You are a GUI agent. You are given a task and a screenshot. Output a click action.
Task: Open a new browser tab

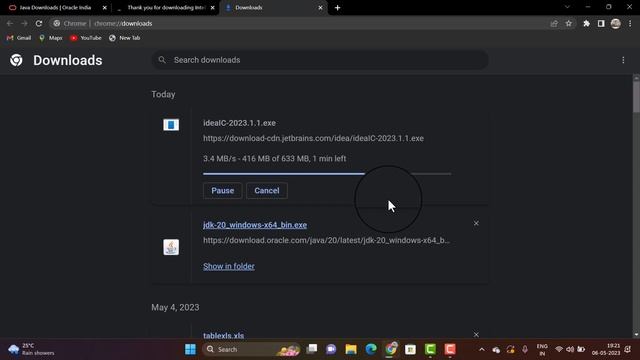tap(338, 8)
